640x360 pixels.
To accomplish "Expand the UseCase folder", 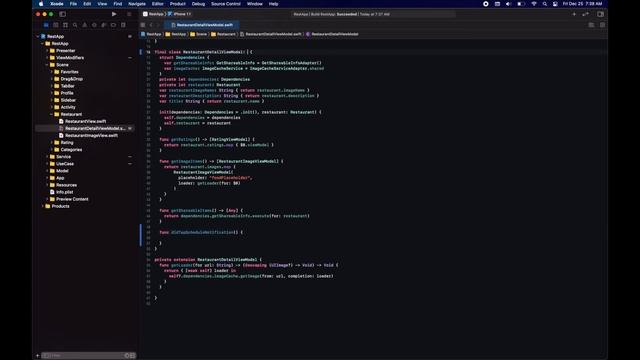I will [x=47, y=164].
